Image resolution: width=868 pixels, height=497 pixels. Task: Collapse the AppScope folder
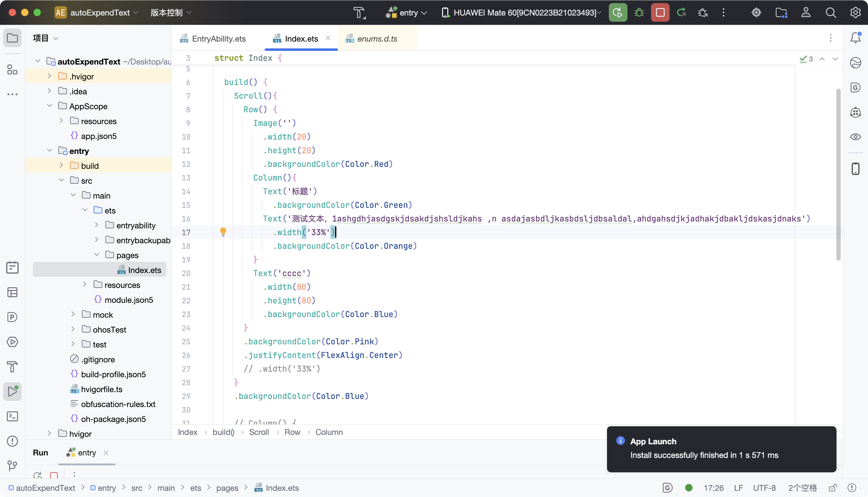pyautogui.click(x=50, y=106)
